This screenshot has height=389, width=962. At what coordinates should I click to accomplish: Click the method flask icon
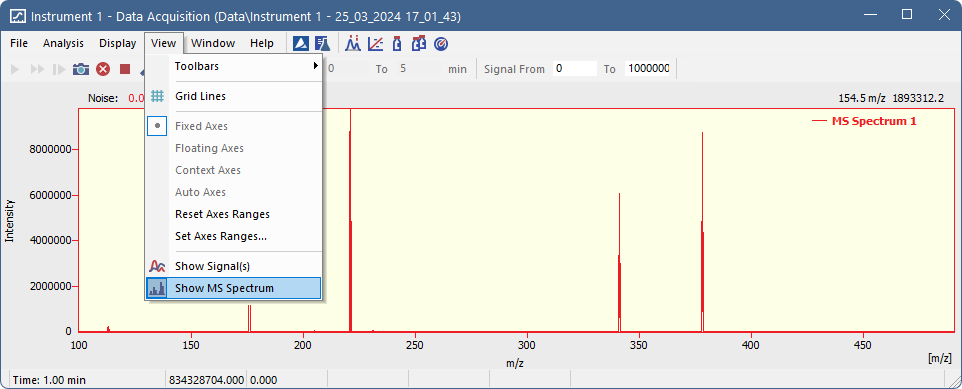pos(322,44)
